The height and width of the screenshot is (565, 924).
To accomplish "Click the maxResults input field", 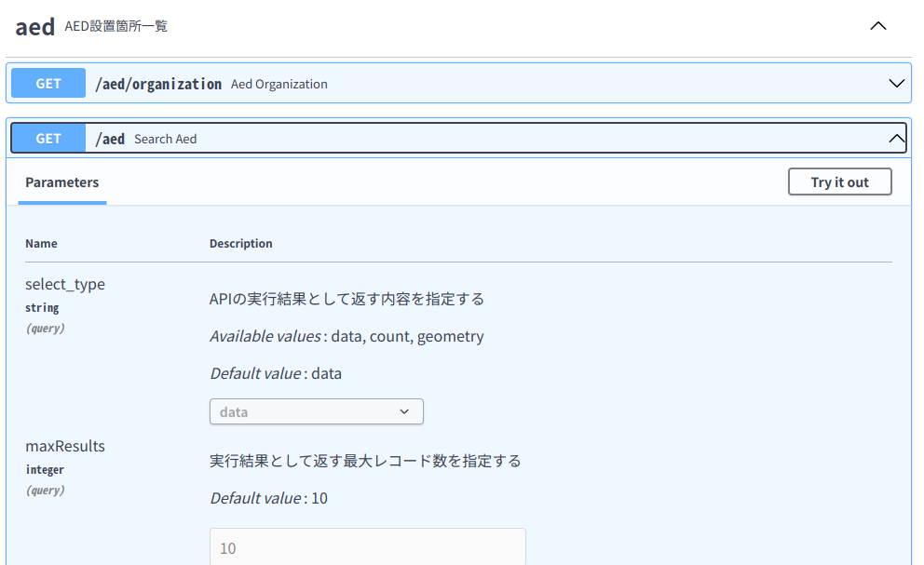I will (367, 548).
